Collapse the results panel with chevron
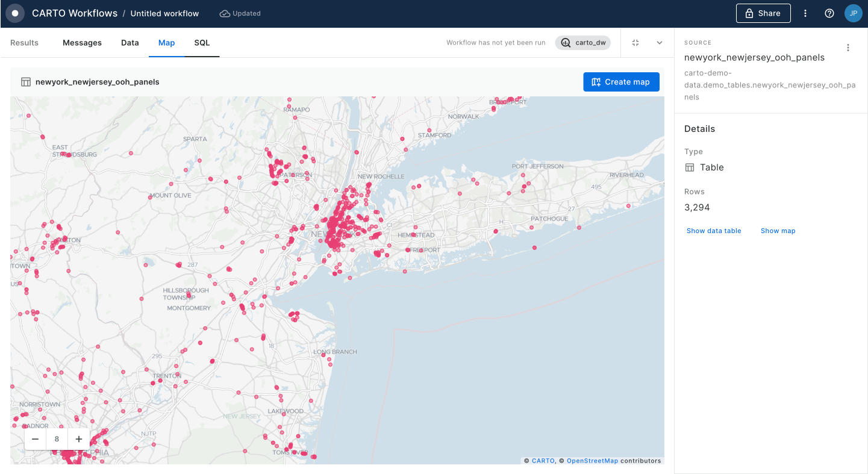Screen dimensions: 868x474 pos(660,43)
